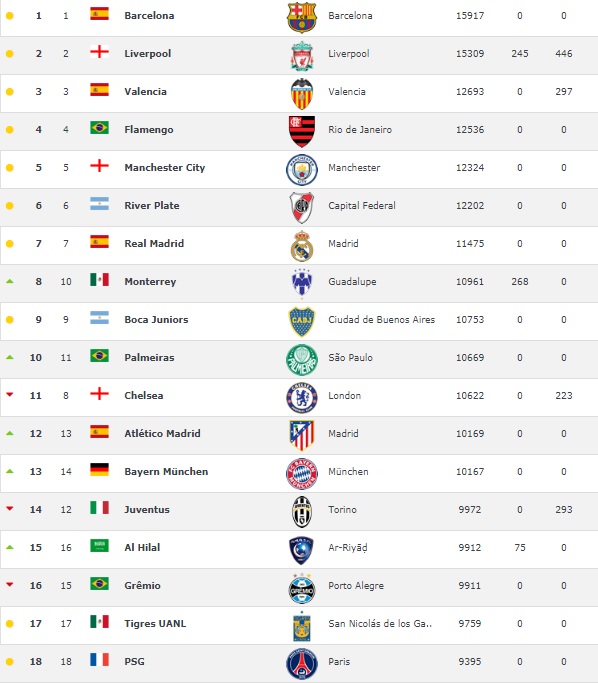This screenshot has width=598, height=683.
Task: Open the Tigres UANL team link
Action: (155, 623)
